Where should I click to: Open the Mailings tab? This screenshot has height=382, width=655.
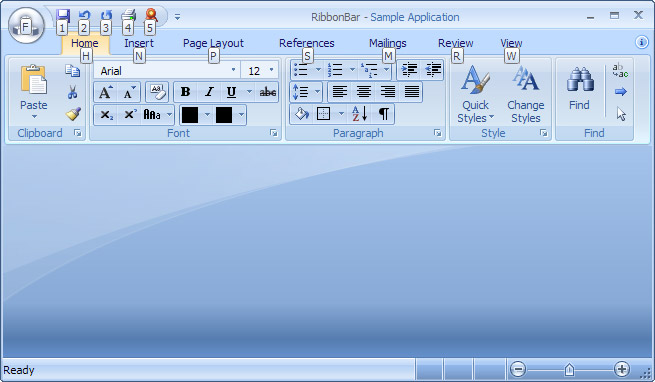(388, 43)
